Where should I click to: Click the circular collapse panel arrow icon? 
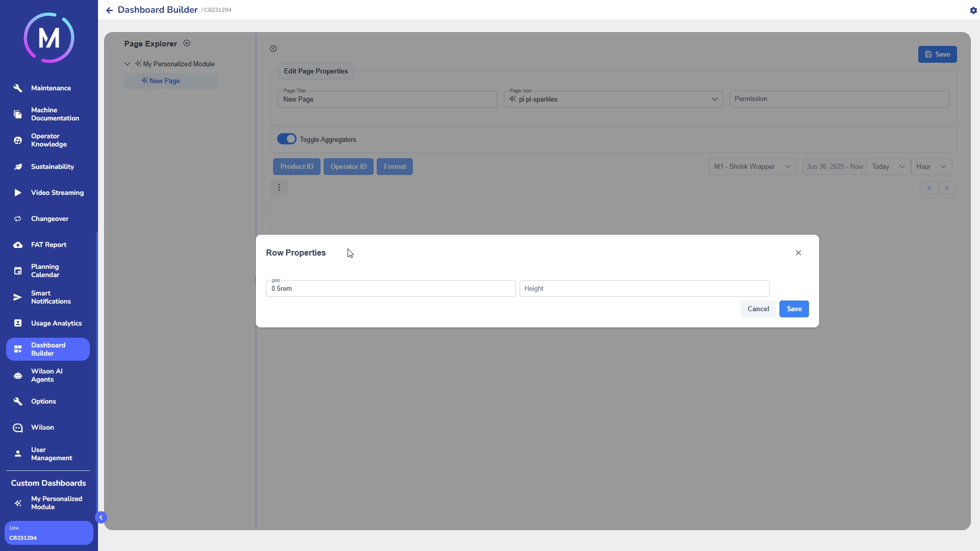pos(274,49)
